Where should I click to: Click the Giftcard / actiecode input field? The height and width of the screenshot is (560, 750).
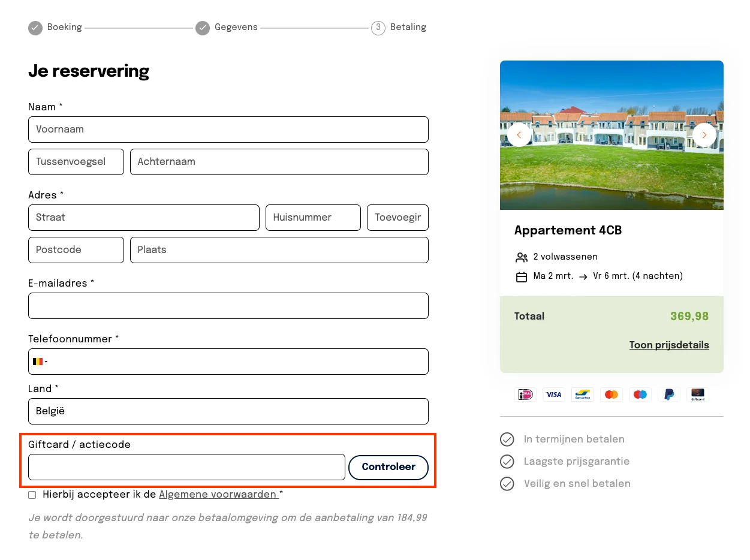(x=186, y=467)
